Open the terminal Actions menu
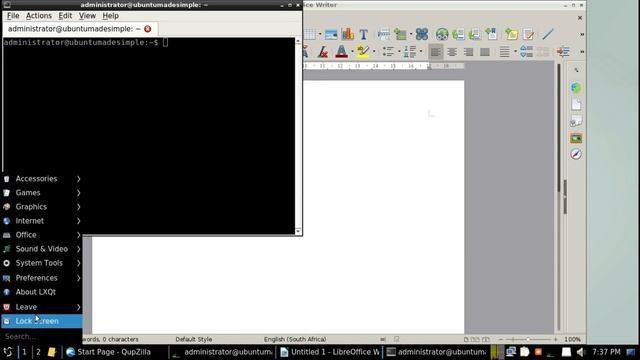 pos(39,16)
